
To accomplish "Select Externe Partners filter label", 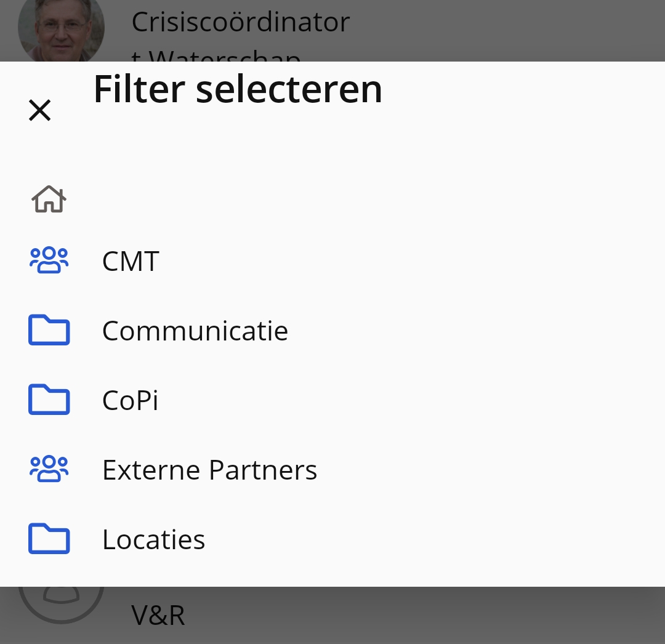I will pos(209,470).
